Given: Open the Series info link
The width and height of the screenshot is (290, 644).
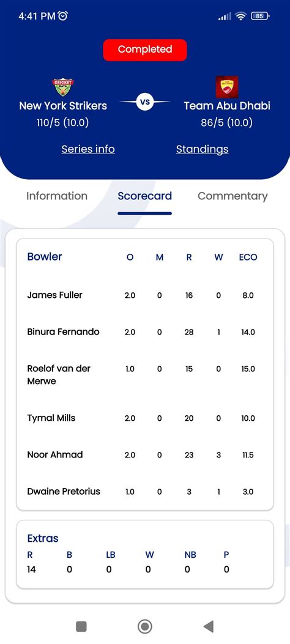Looking at the screenshot, I should (88, 149).
